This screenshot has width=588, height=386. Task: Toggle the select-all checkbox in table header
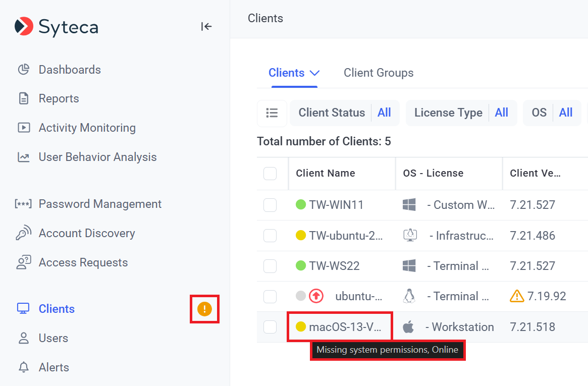[270, 174]
